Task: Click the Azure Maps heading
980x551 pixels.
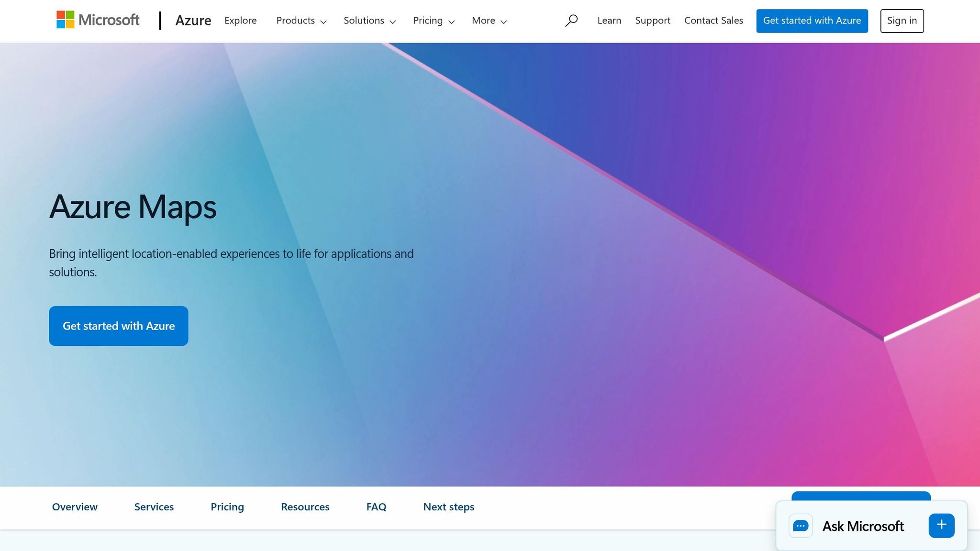Action: point(133,207)
